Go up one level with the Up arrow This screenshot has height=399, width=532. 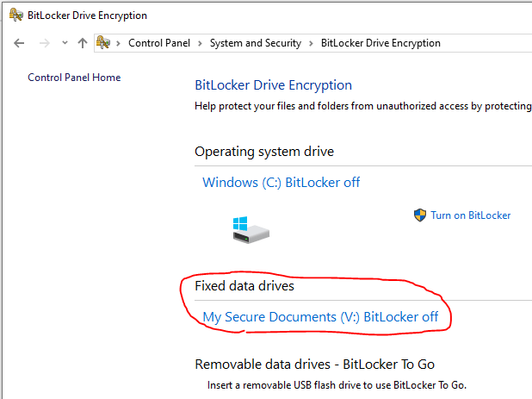[83, 43]
